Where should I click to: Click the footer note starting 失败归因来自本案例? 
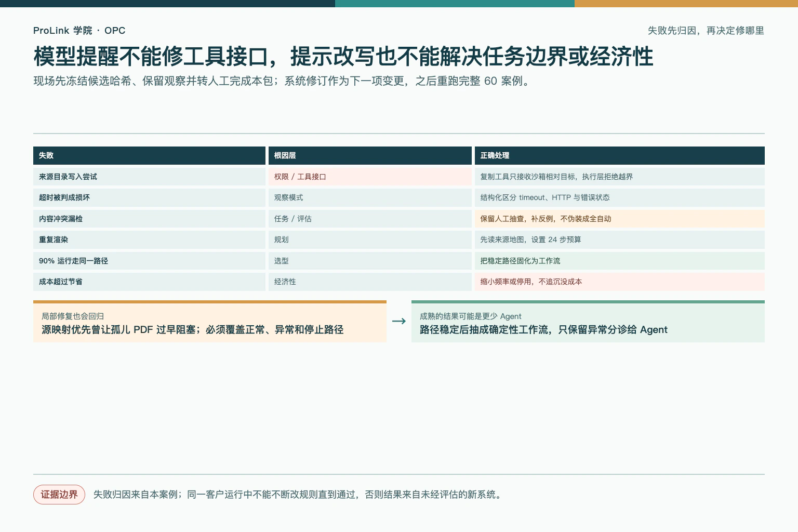(x=299, y=495)
